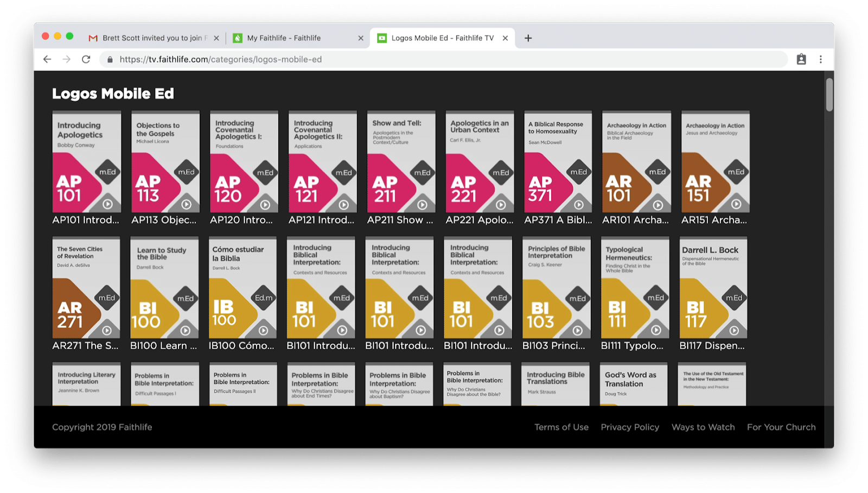Click Ed.m badge on IB100 cover

264,298
